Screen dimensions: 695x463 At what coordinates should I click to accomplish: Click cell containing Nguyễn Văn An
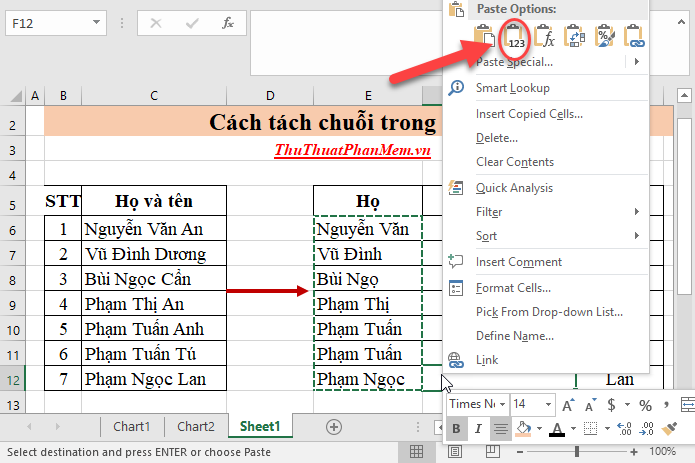pyautogui.click(x=155, y=228)
